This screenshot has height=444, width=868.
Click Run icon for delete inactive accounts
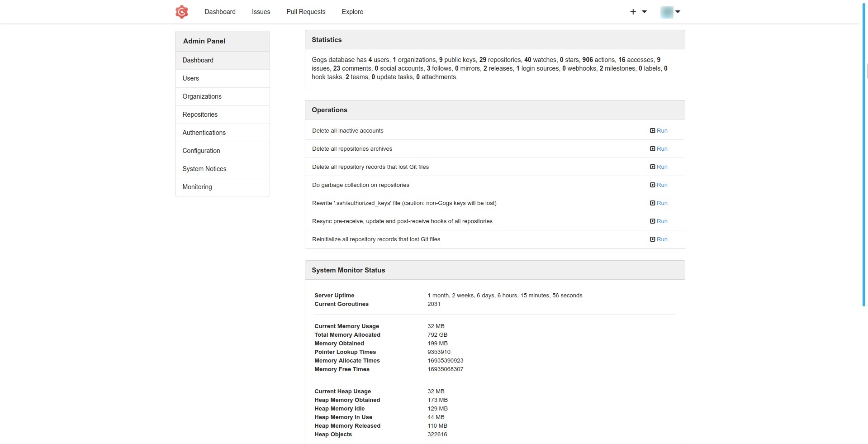tap(652, 131)
